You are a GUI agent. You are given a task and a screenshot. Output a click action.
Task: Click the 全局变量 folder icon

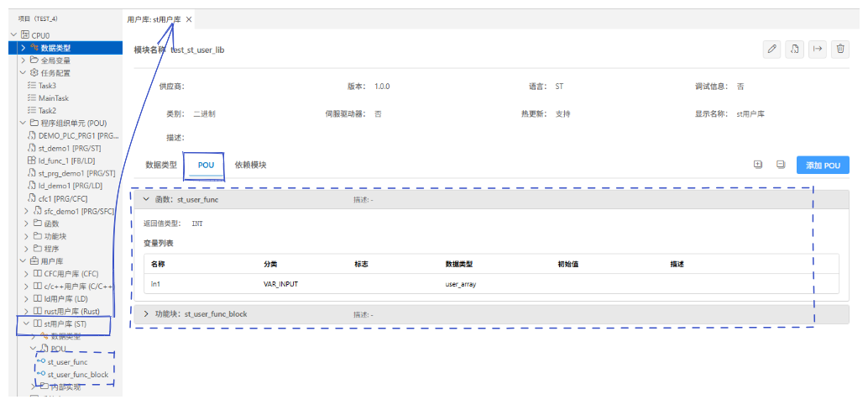click(x=34, y=60)
